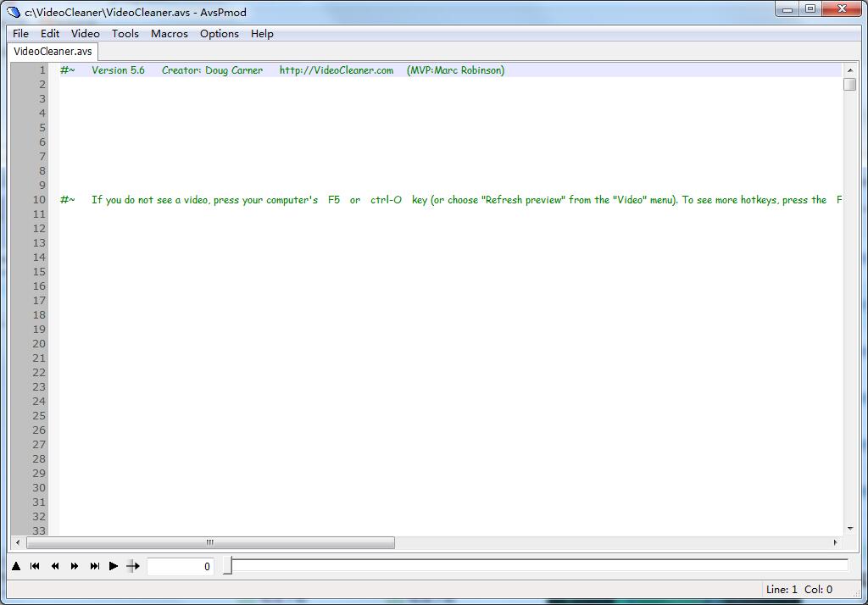Play the video preview
This screenshot has height=605, width=868.
click(x=114, y=566)
